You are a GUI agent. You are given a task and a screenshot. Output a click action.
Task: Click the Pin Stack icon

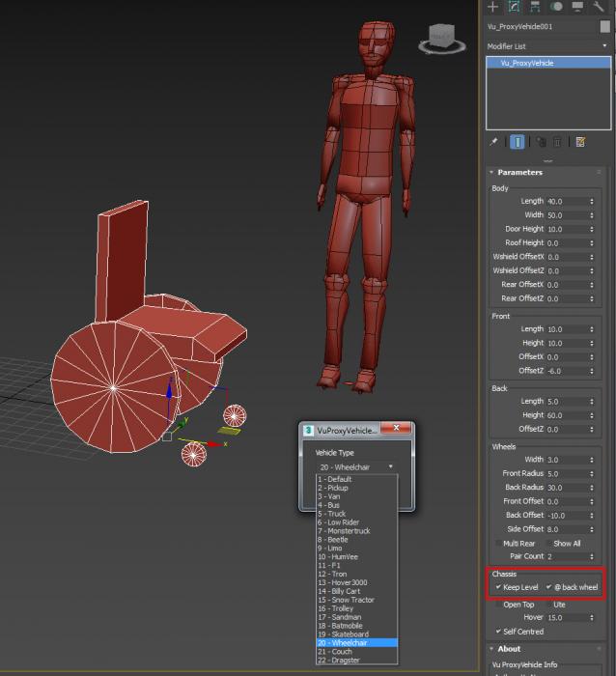pos(493,141)
